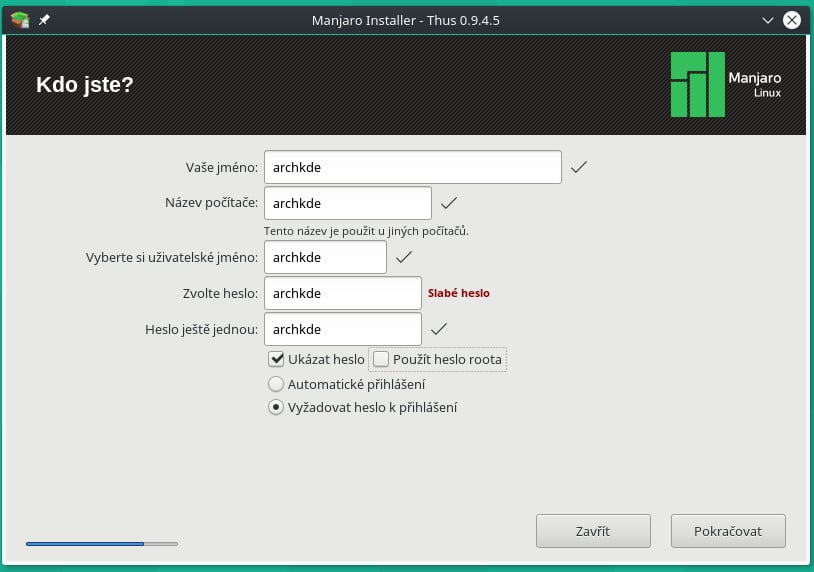Click the Zvolte heslo label
Viewport: 814px width, 572px height.
(x=220, y=293)
